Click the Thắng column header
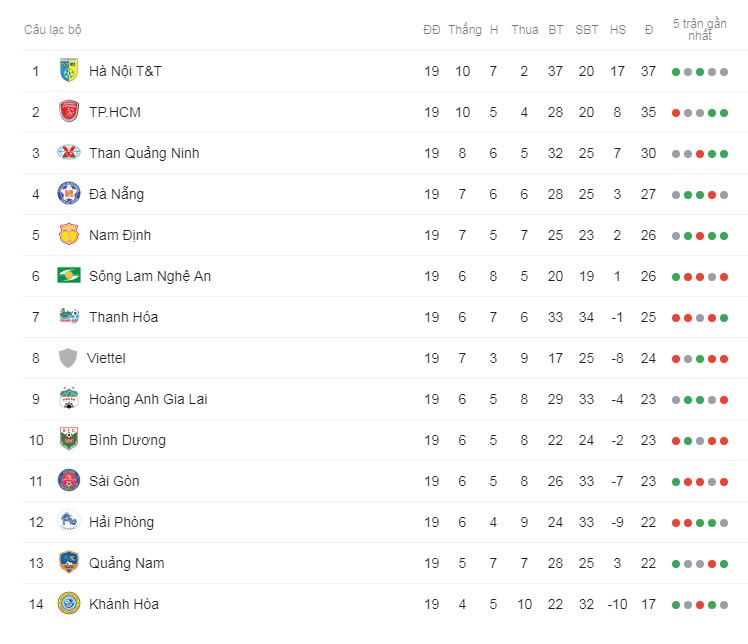The image size is (748, 644). [465, 30]
